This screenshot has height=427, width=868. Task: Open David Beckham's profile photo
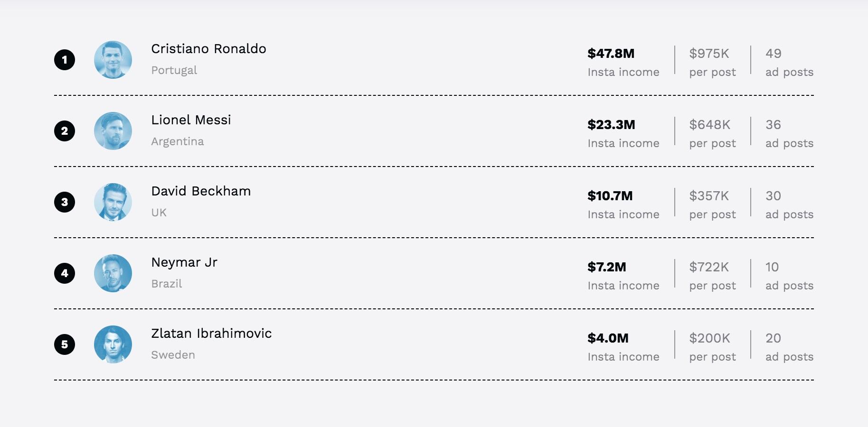click(113, 202)
